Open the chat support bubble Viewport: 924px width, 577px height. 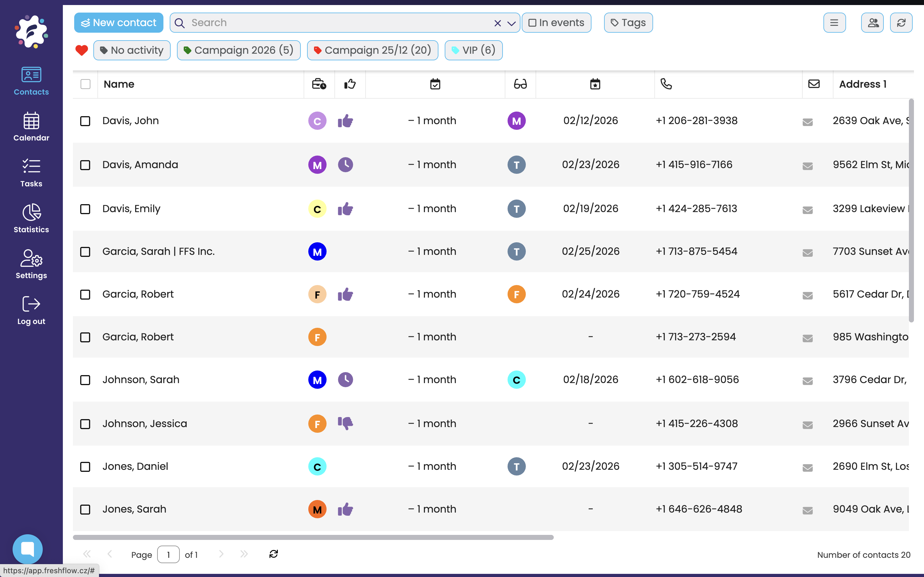pyautogui.click(x=27, y=549)
